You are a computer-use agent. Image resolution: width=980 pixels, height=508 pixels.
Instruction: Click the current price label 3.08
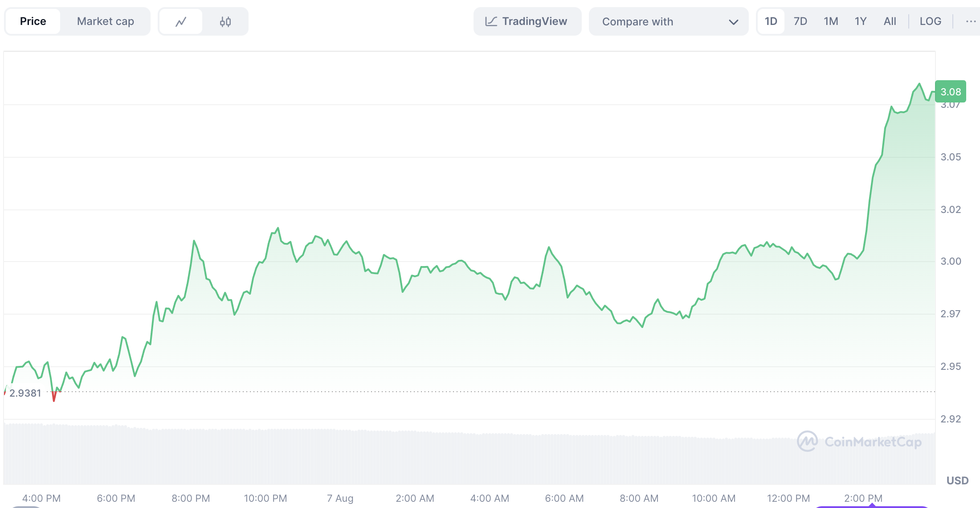[951, 92]
